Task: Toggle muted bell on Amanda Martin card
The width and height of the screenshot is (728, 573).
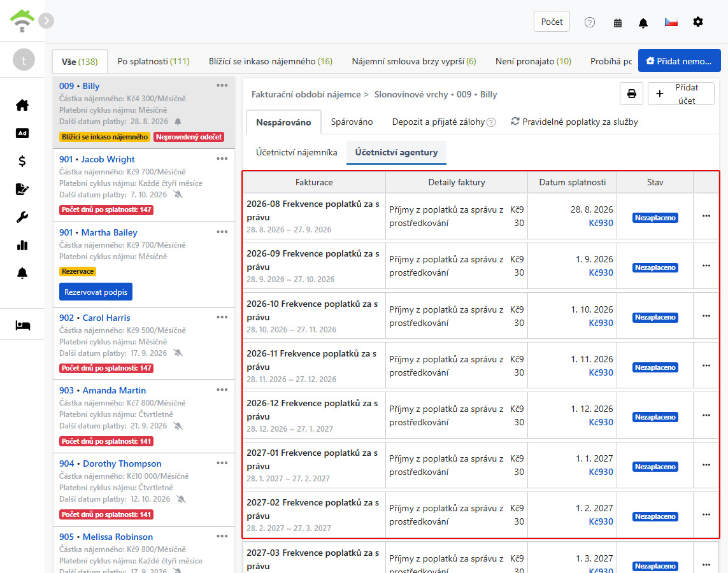Action: (178, 426)
